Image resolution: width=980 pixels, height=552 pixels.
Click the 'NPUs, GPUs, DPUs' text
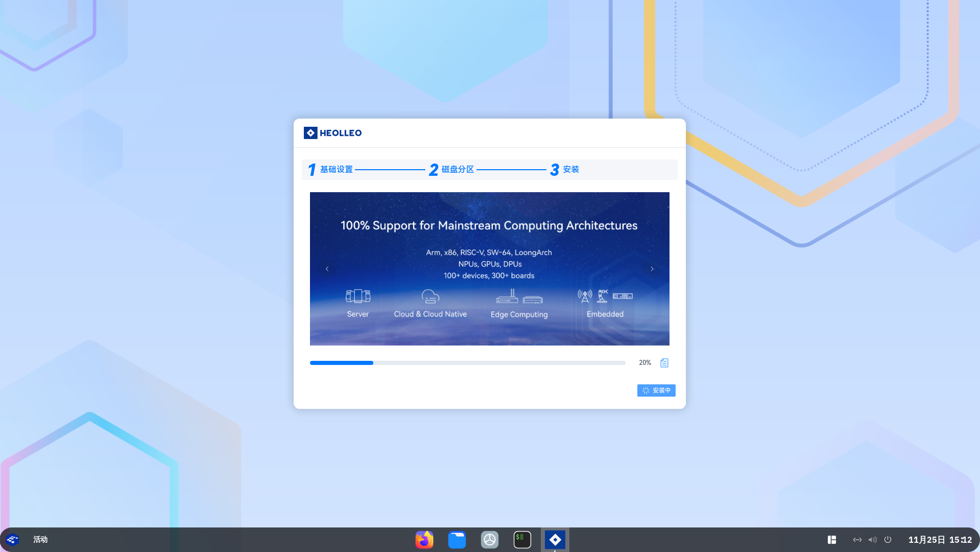[x=490, y=264]
